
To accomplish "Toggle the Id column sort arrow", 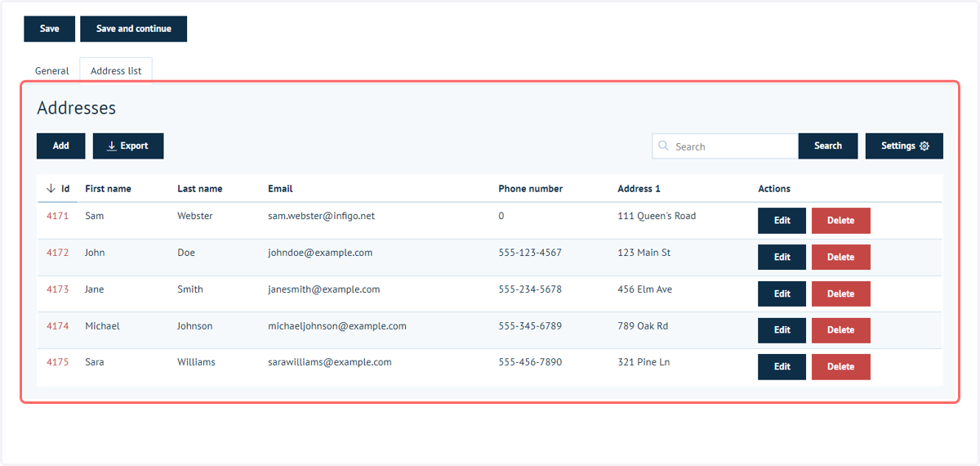I will [51, 189].
